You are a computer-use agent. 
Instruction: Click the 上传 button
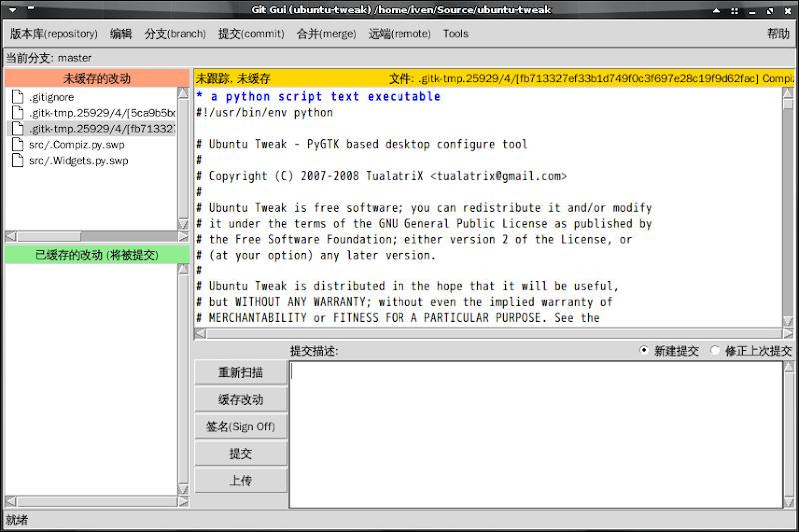[x=241, y=480]
